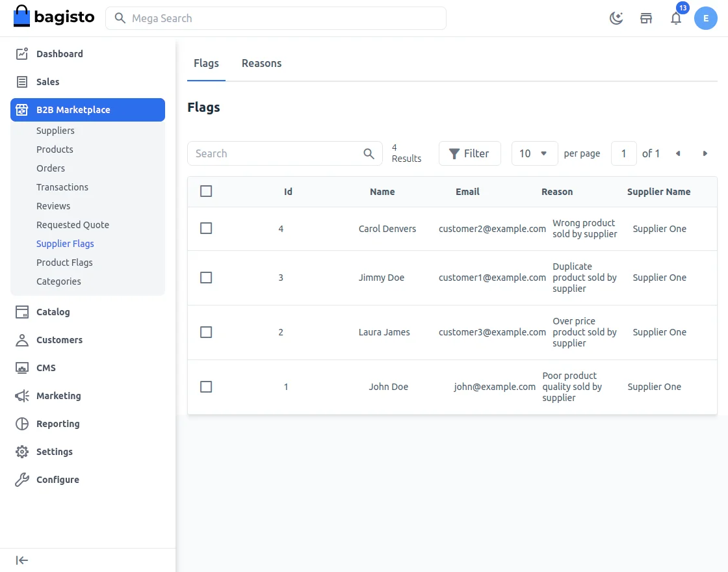Click the magnifier icon in Flags search
The width and height of the screenshot is (728, 572).
tap(369, 153)
